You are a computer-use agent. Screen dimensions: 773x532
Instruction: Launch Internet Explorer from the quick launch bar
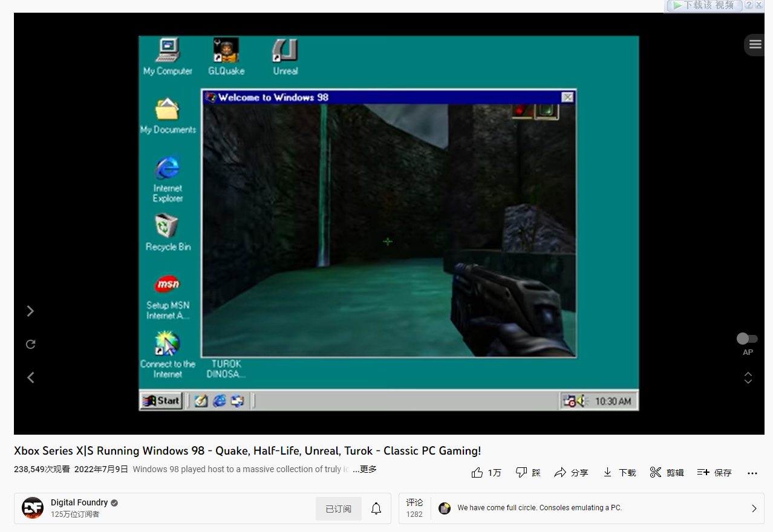click(x=219, y=401)
